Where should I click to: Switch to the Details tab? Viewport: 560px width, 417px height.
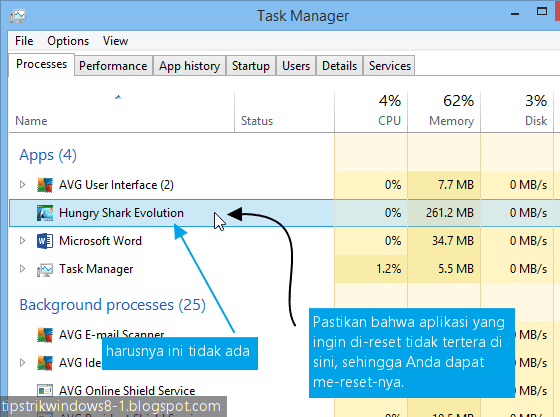point(339,66)
